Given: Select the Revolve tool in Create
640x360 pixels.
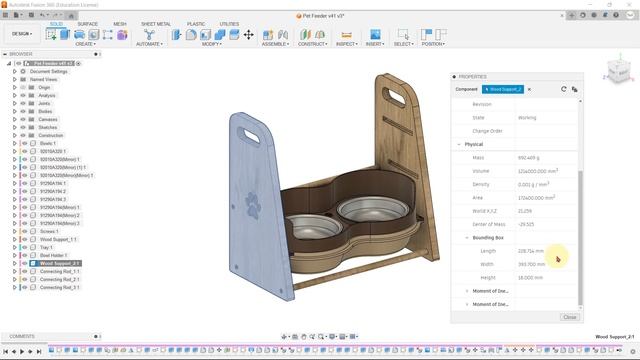Looking at the screenshot, I should pyautogui.click(x=80, y=35).
